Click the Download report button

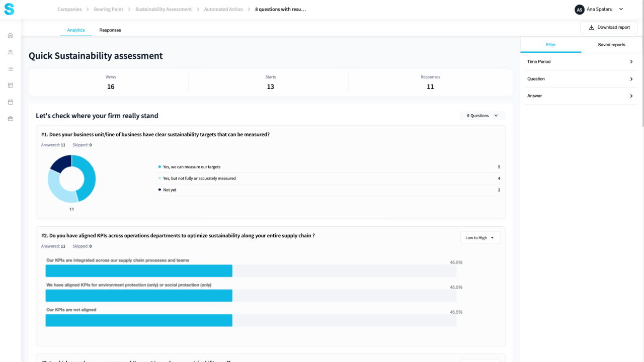pyautogui.click(x=609, y=28)
